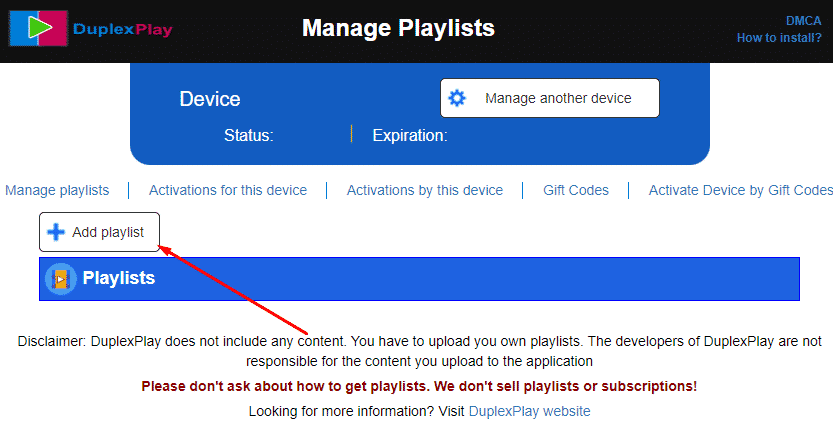
Task: Click the DuplexPlay logo play icon
Action: click(x=38, y=28)
